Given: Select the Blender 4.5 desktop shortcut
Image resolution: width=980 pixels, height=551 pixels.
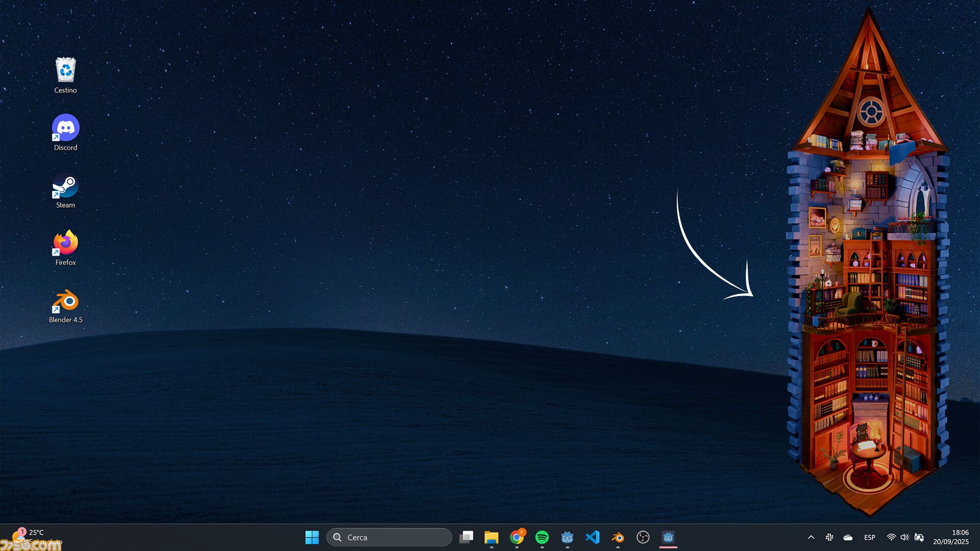Looking at the screenshot, I should click(x=65, y=305).
